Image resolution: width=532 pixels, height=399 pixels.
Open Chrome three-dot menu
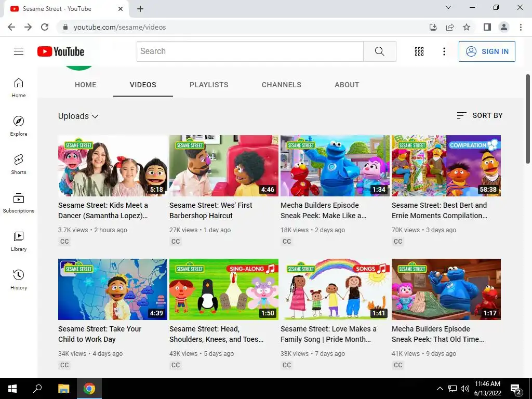pyautogui.click(x=521, y=27)
